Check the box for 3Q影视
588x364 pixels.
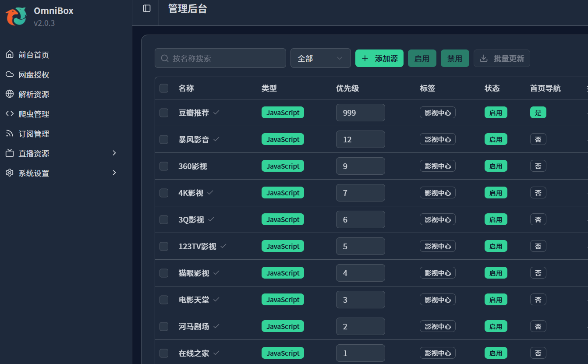pyautogui.click(x=164, y=219)
